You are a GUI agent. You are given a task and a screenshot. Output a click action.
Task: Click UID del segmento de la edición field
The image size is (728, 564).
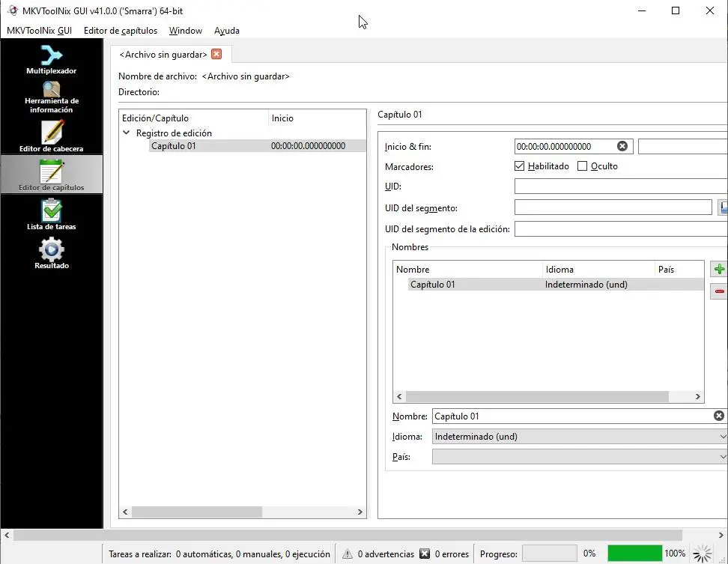621,228
